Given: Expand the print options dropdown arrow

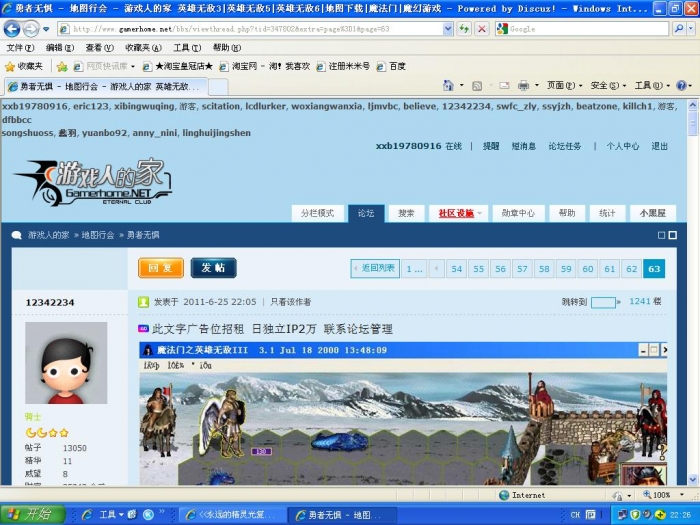Looking at the screenshot, I should tap(537, 85).
